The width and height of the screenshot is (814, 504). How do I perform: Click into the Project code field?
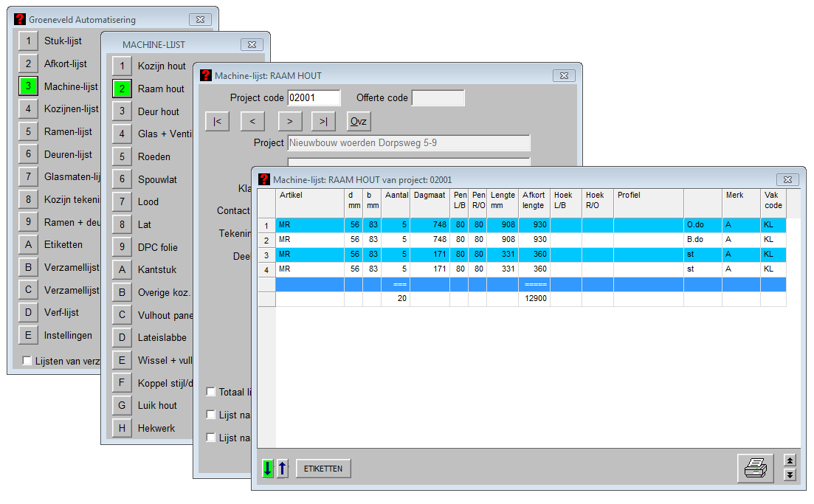pos(314,98)
